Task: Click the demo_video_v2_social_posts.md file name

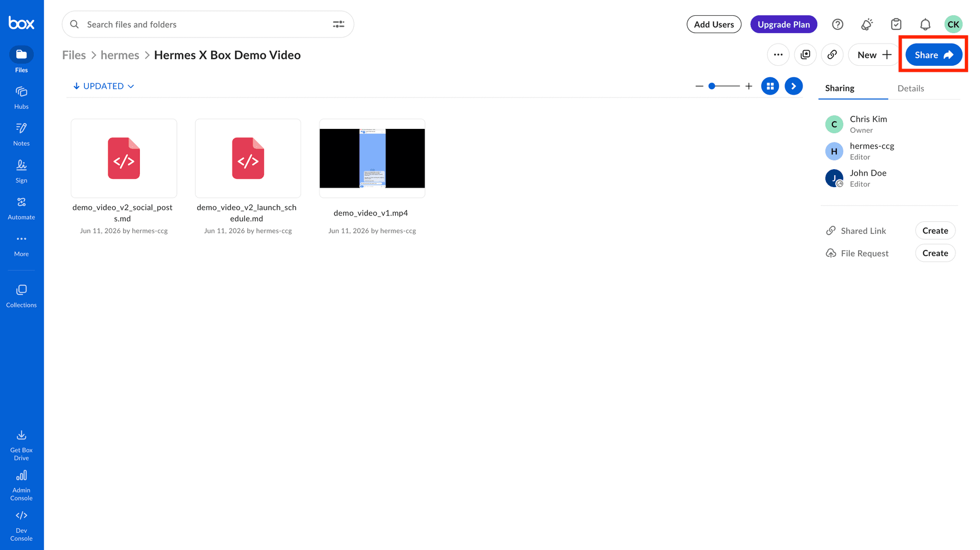Action: point(122,213)
